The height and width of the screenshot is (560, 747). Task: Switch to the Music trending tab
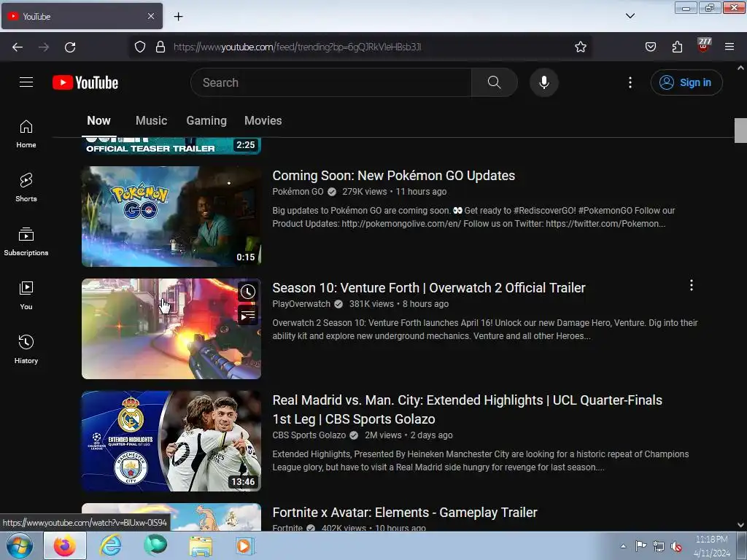pyautogui.click(x=151, y=120)
